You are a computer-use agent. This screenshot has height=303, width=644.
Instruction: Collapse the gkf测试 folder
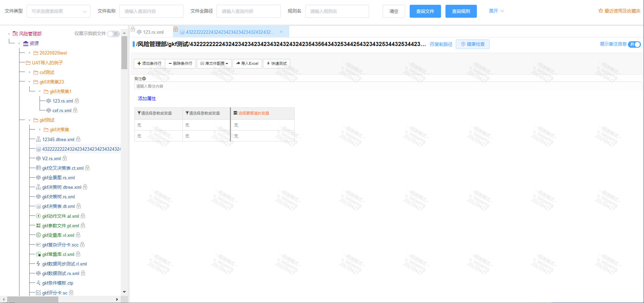pos(30,120)
